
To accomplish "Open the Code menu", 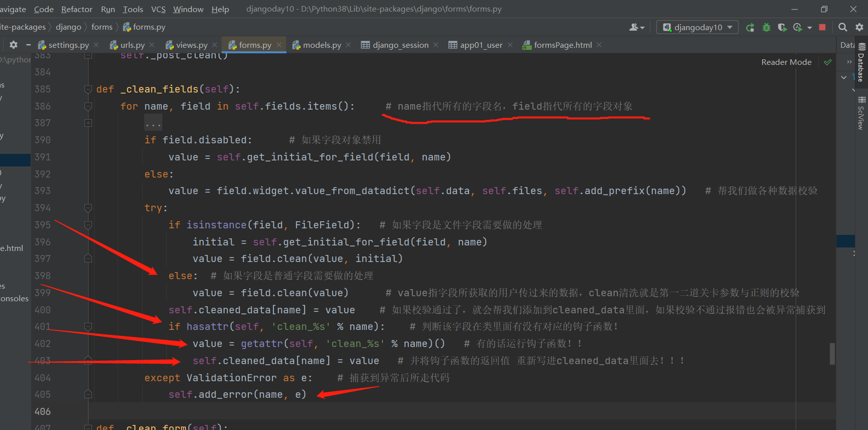I will click(x=44, y=9).
